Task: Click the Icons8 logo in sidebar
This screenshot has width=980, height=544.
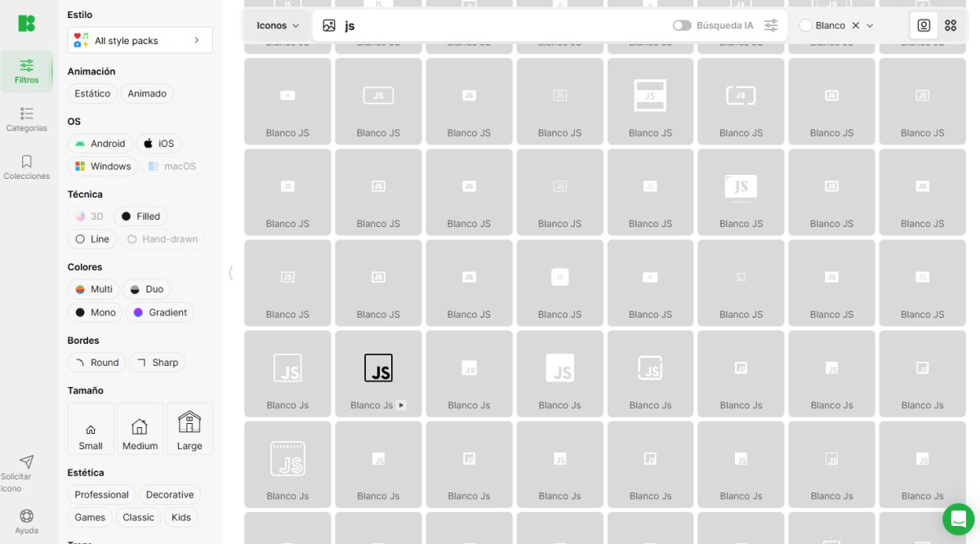Action: [26, 24]
